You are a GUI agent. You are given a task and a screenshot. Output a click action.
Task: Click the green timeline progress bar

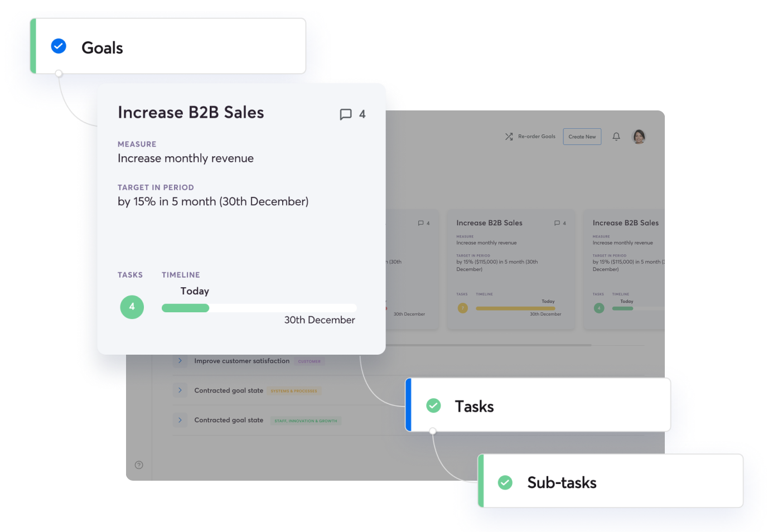coord(185,308)
